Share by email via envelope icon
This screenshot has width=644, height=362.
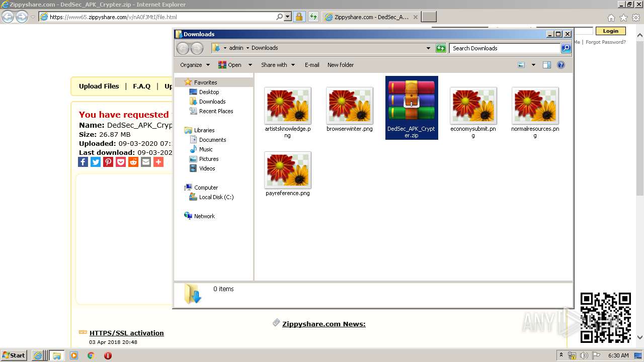[146, 162]
